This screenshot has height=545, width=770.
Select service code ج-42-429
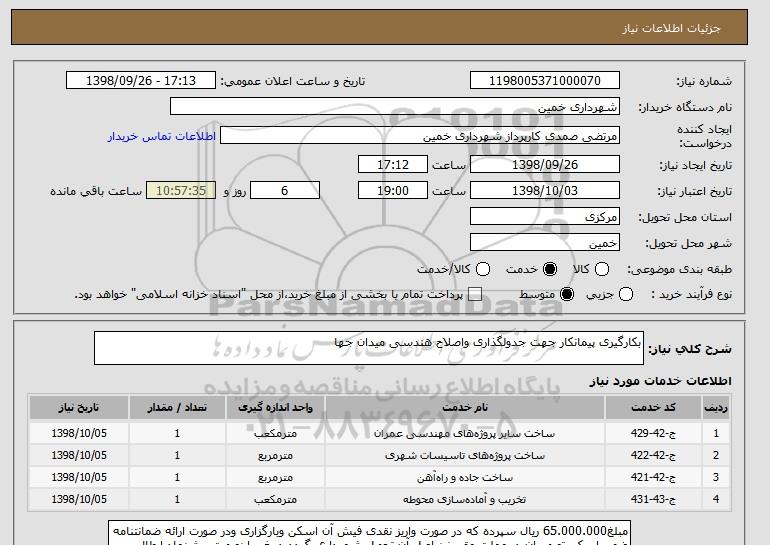click(x=653, y=434)
